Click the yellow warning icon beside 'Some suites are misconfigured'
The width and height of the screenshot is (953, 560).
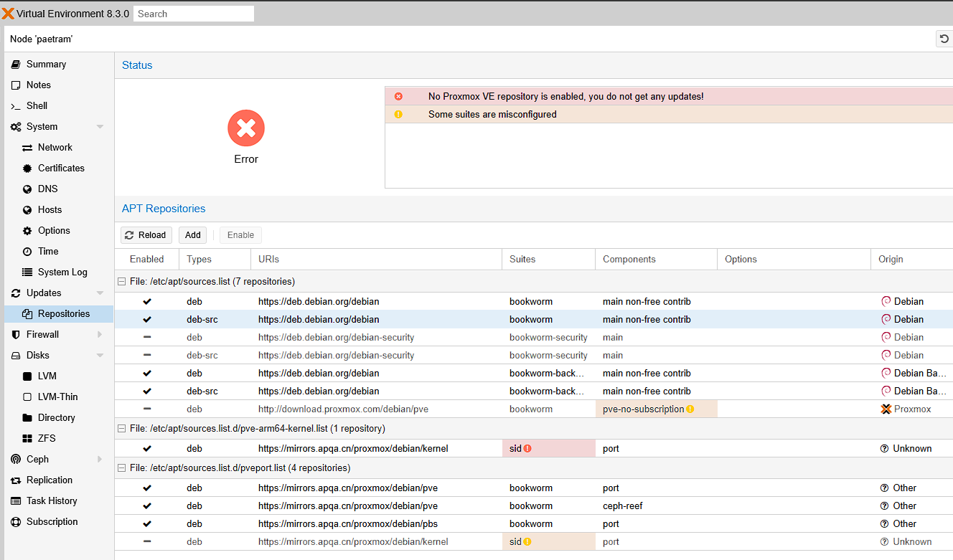(398, 114)
